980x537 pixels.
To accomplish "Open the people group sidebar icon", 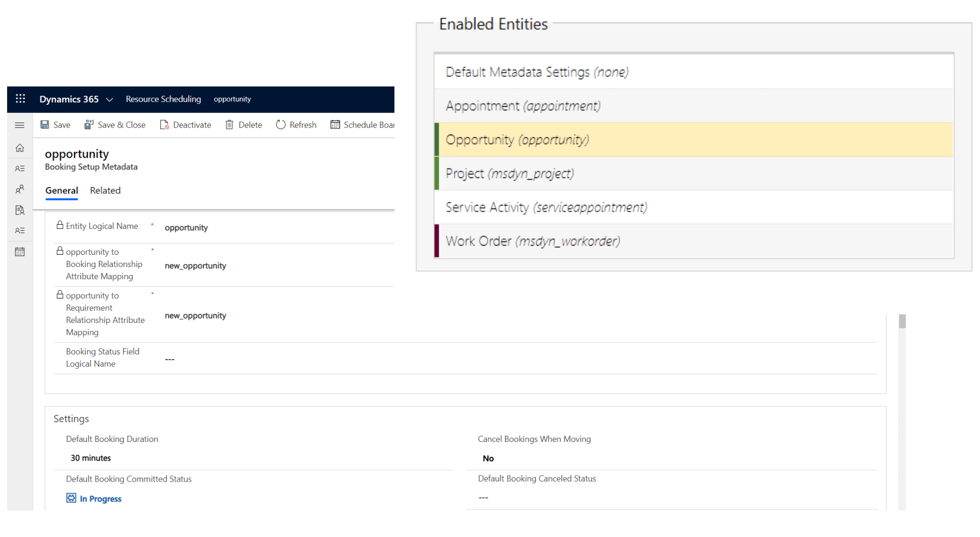I will click(x=20, y=189).
